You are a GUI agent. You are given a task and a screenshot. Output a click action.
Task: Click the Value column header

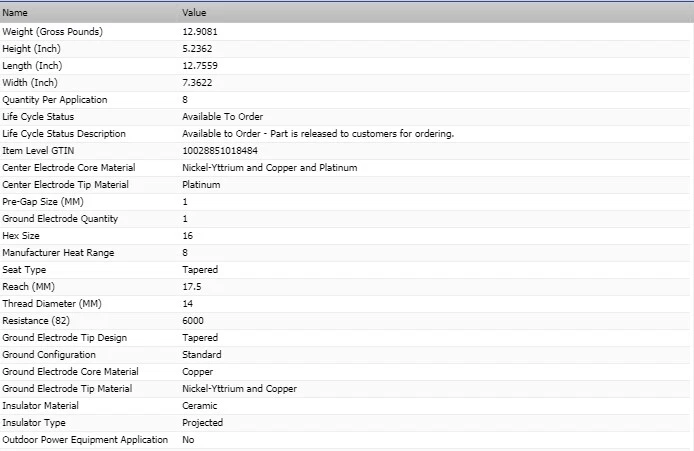[x=194, y=12]
